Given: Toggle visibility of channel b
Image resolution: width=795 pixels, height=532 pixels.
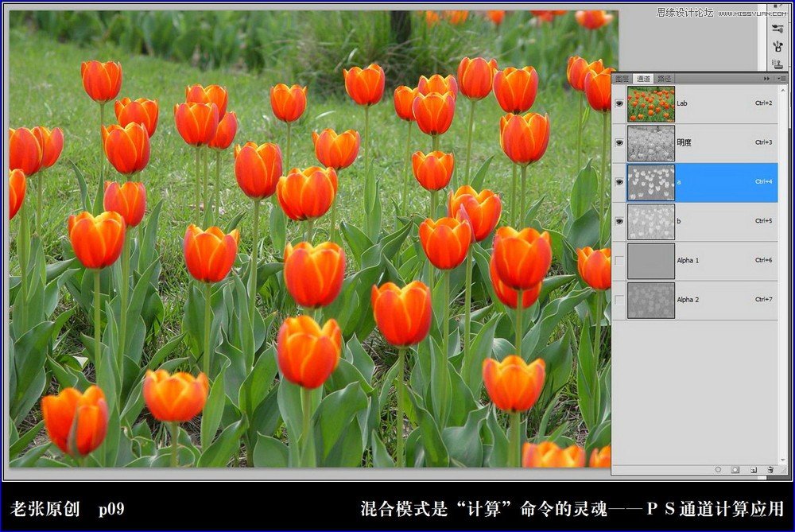Looking at the screenshot, I should click(619, 221).
